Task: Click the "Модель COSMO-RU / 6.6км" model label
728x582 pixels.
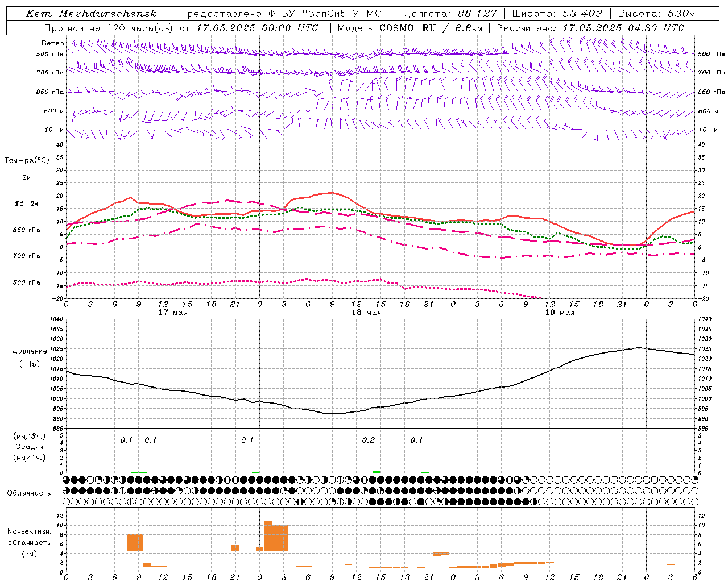Action: 409,28
